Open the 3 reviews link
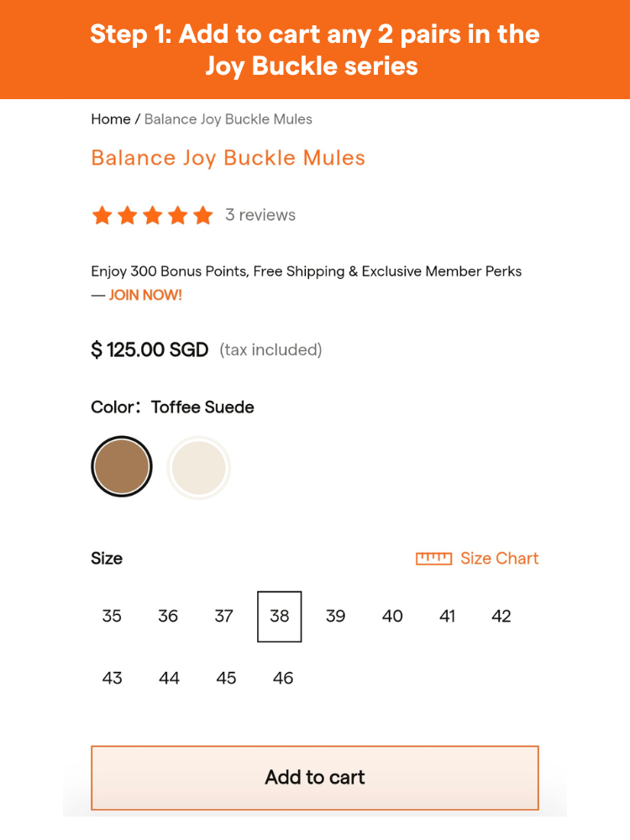 (x=260, y=215)
